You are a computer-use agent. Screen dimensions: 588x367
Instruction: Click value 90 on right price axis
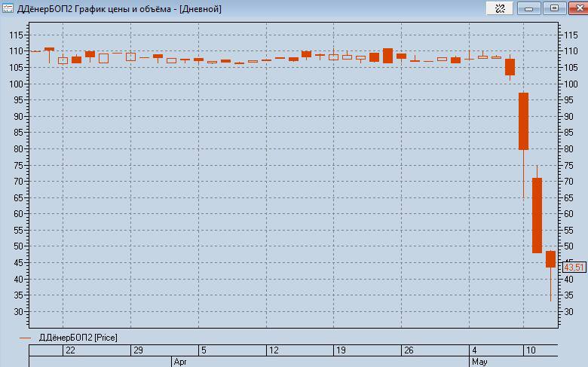[x=568, y=117]
